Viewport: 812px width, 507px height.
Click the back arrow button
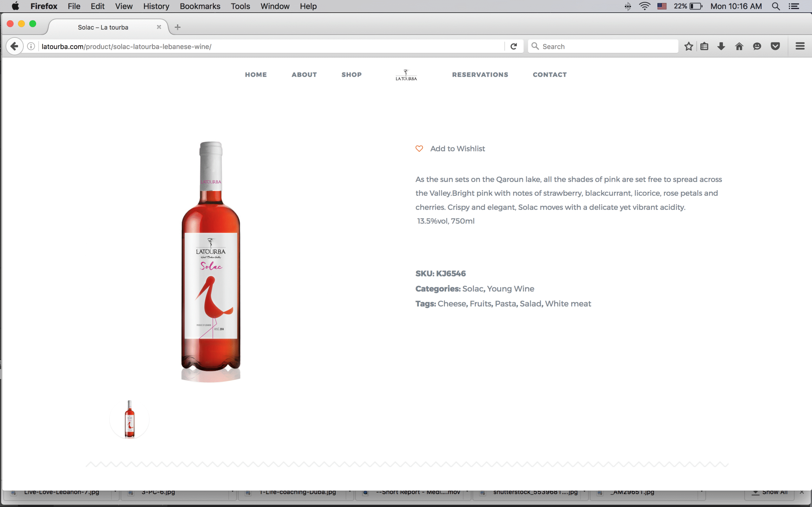(x=14, y=46)
